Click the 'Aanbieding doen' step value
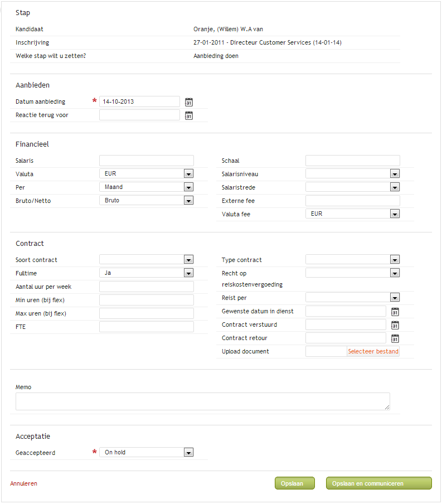Image resolution: width=442 pixels, height=504 pixels. click(x=216, y=56)
